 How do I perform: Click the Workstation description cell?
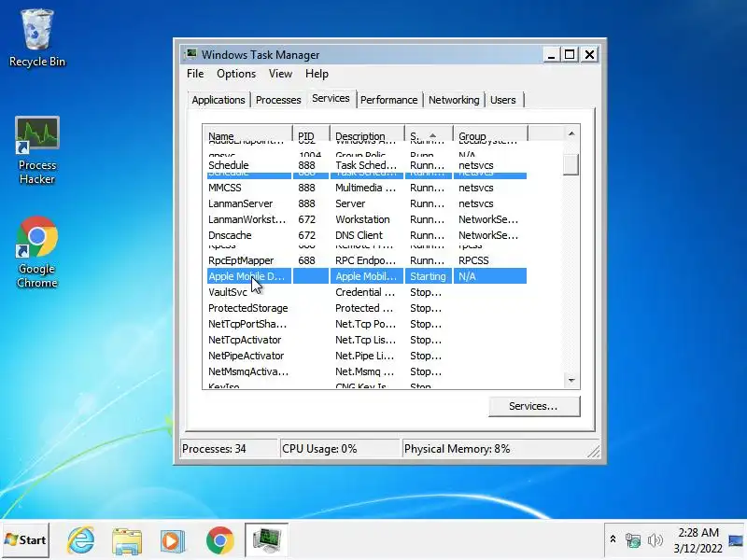pos(362,219)
